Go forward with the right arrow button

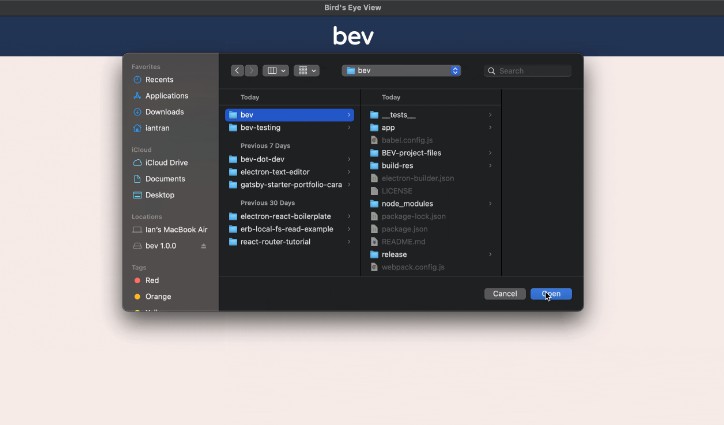(x=251, y=71)
